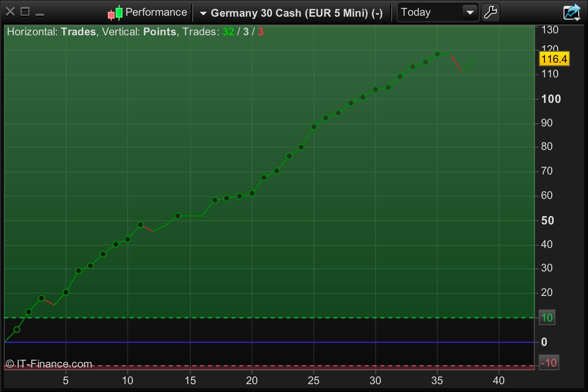Click the green winning trades count 32
Screen dimensions: 588x392
228,32
